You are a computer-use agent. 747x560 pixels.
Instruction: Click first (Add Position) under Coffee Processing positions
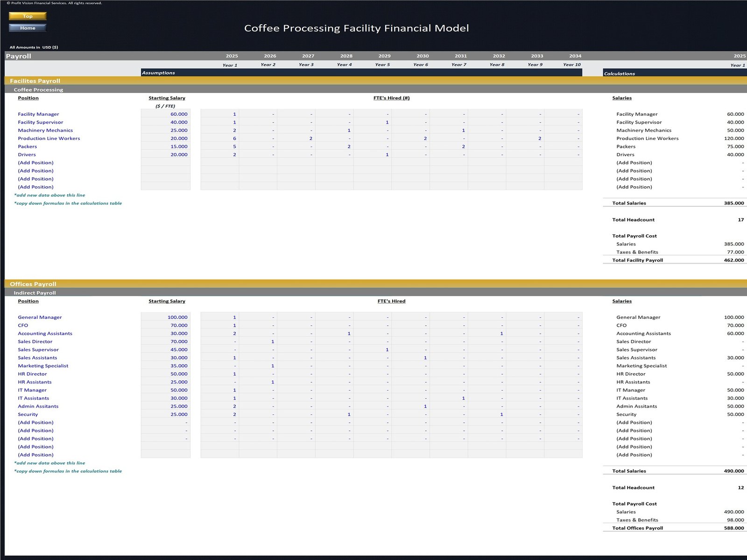click(x=35, y=163)
